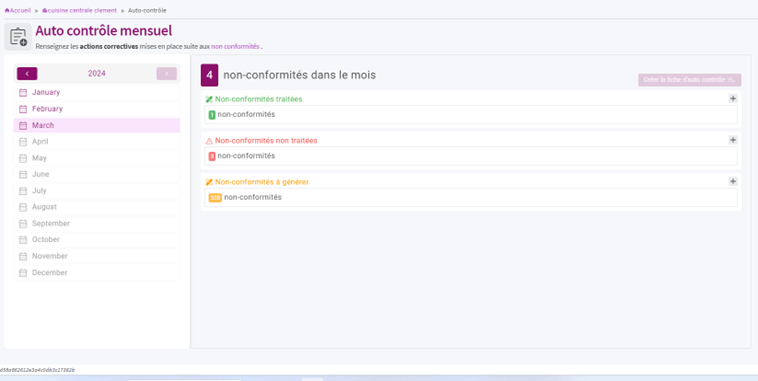The width and height of the screenshot is (758, 381).
Task: Click the kitchen icon before cuisine centrale
Action: pos(45,10)
